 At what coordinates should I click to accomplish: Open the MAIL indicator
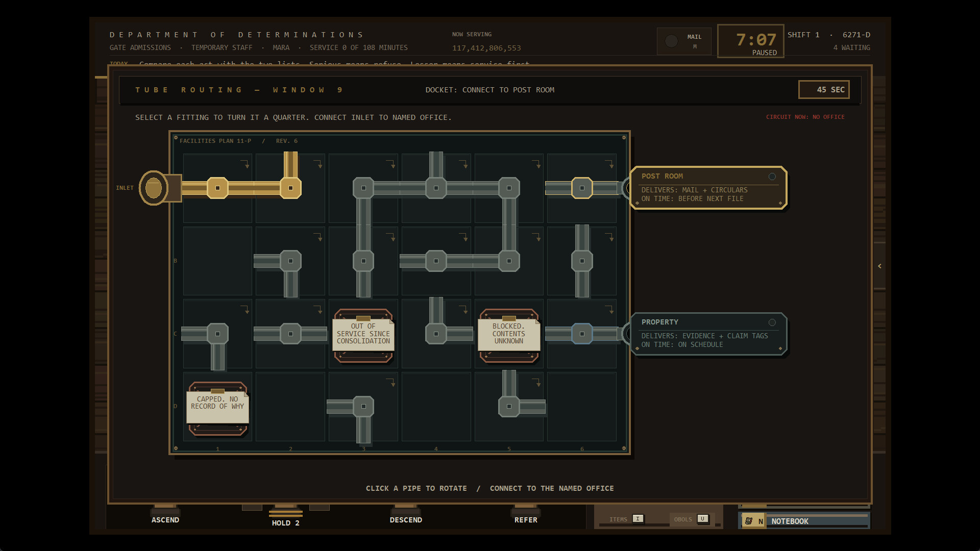pyautogui.click(x=684, y=41)
